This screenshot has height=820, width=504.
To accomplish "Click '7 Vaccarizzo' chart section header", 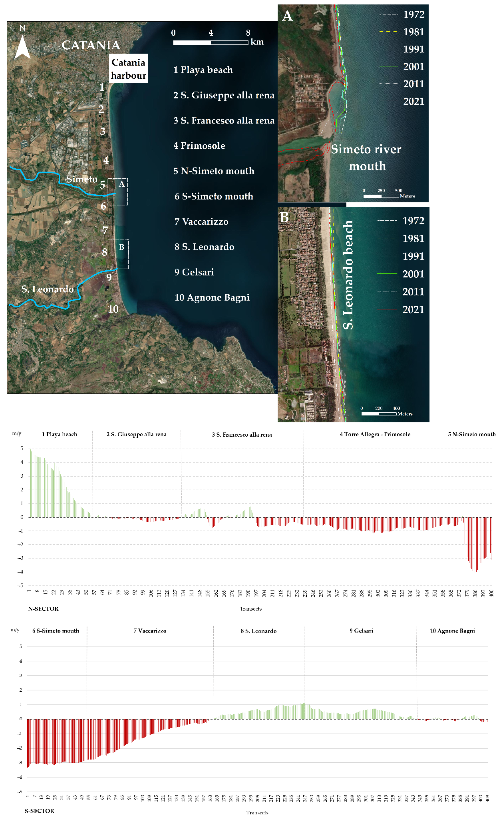I will pyautogui.click(x=150, y=631).
